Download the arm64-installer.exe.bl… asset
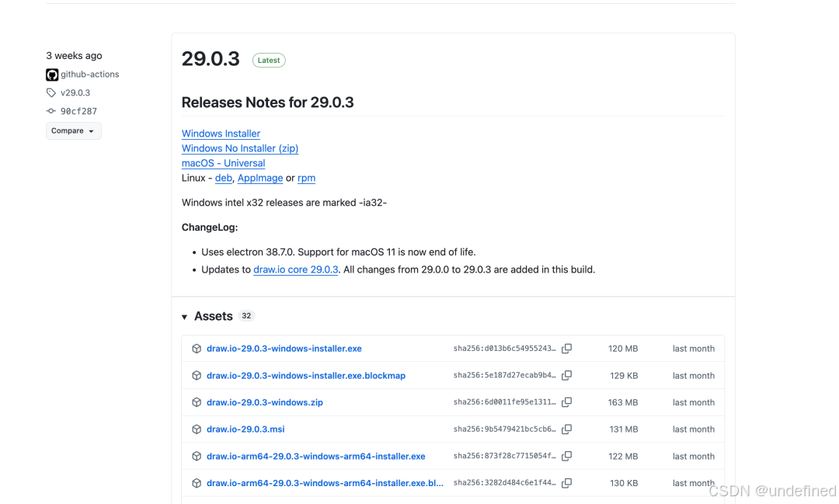The width and height of the screenshot is (839, 504). pyautogui.click(x=325, y=483)
